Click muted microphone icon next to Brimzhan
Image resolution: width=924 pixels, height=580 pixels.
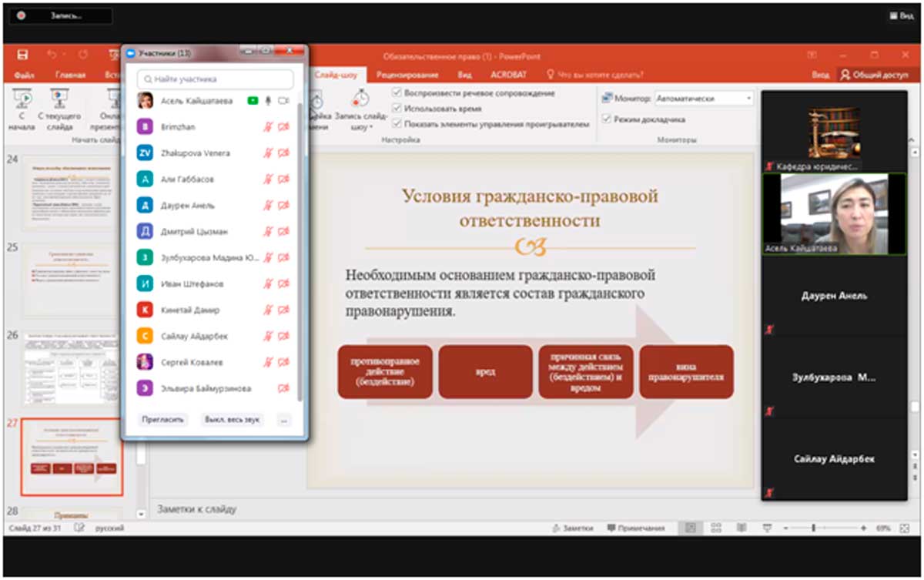(268, 127)
